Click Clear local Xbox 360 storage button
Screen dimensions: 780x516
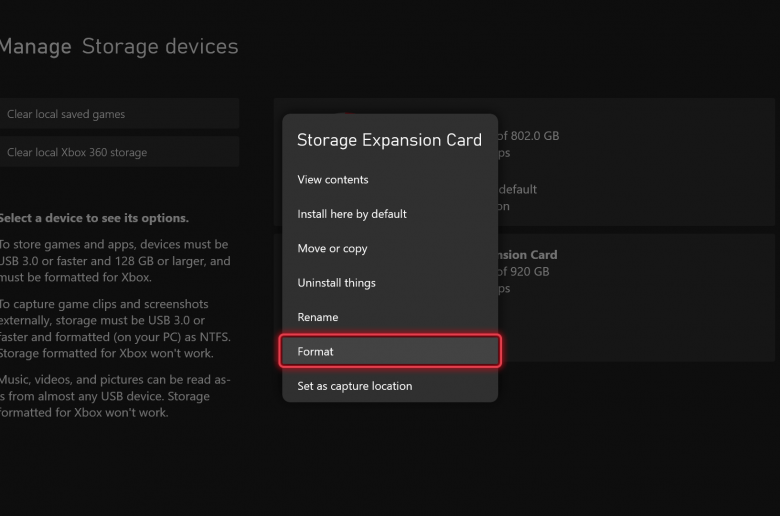point(119,152)
